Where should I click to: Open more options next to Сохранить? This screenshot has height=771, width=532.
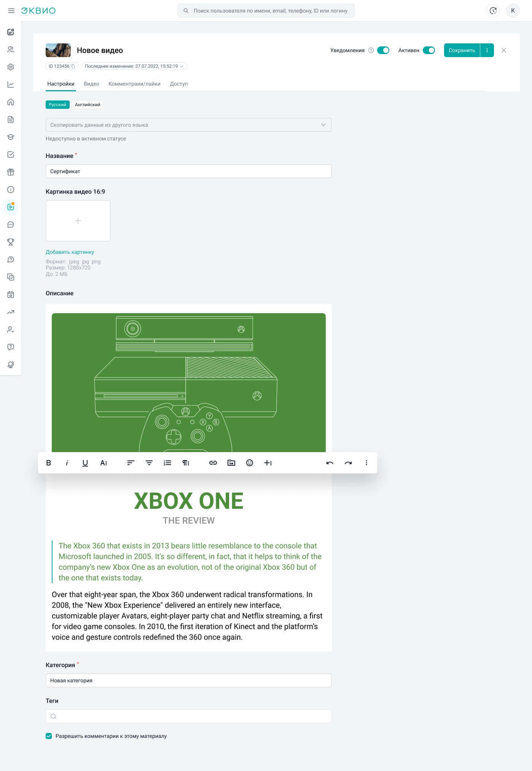pos(487,50)
